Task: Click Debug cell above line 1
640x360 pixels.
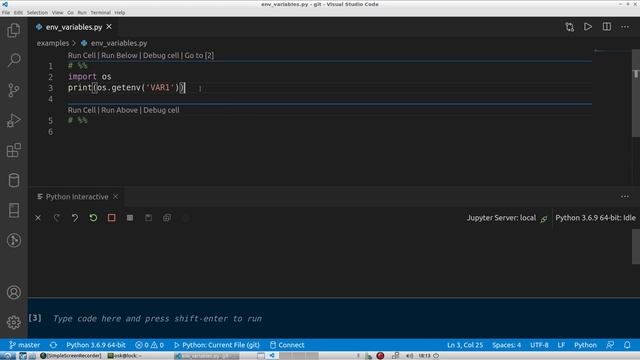Action: tap(161, 56)
